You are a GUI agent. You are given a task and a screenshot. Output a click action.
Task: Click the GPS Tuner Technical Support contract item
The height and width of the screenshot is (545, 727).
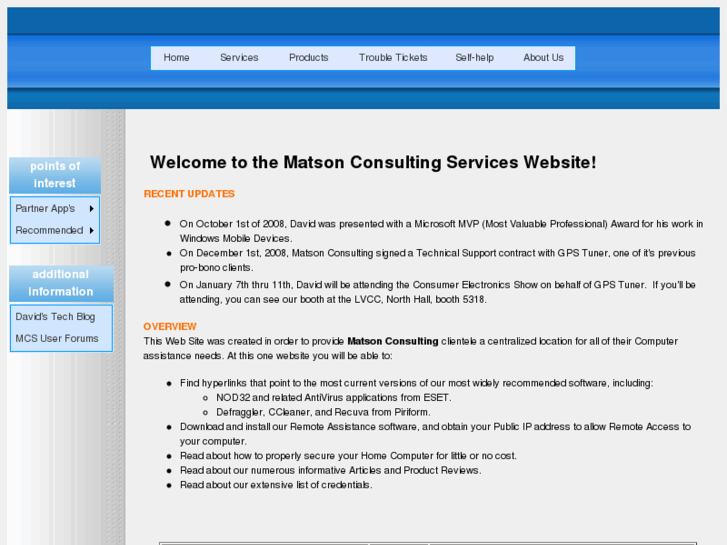point(438,260)
